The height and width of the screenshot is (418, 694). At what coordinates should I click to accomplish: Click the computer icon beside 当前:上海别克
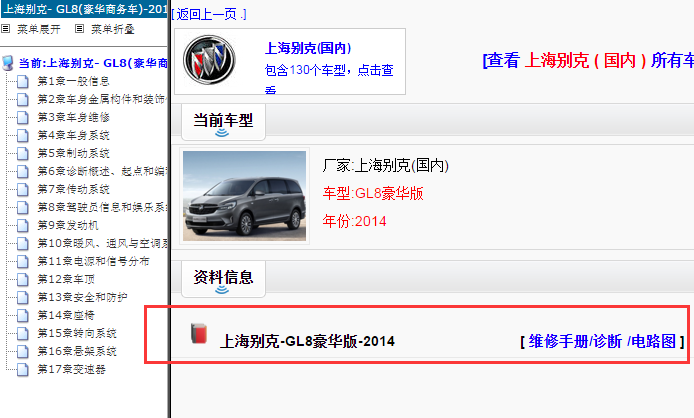pyautogui.click(x=8, y=63)
